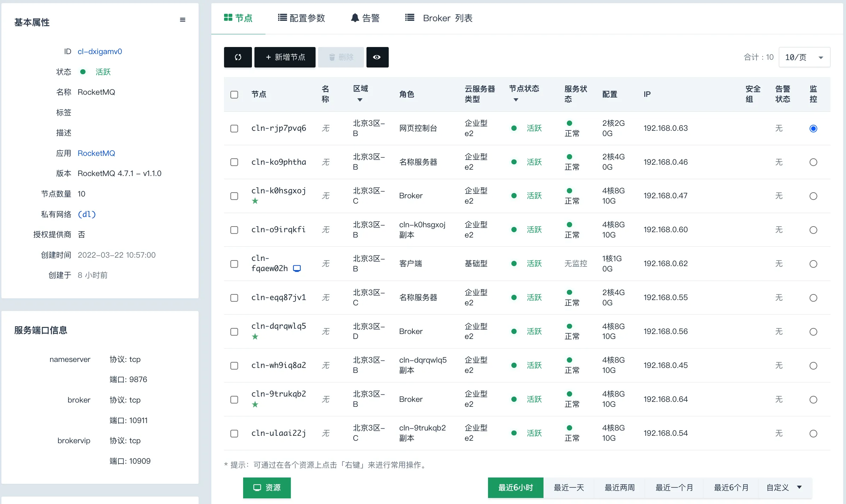Click node name cln-wh9iq8a2
846x504 pixels.
pos(279,365)
